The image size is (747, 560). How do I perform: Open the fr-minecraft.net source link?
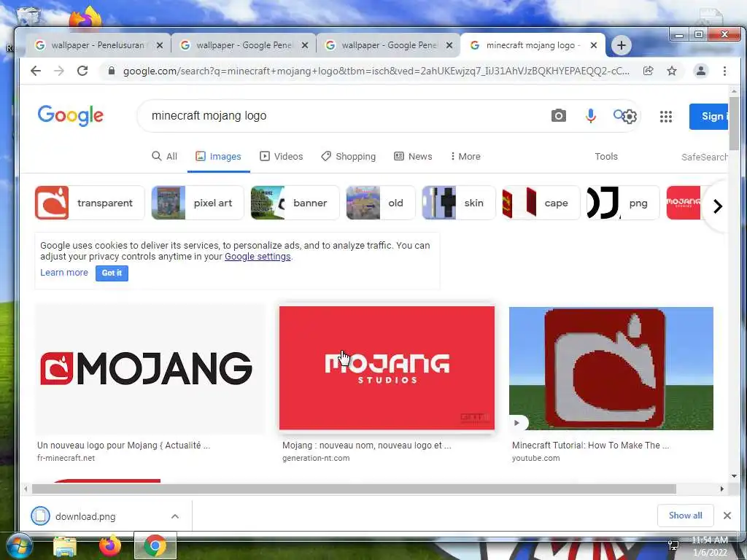pyautogui.click(x=66, y=458)
